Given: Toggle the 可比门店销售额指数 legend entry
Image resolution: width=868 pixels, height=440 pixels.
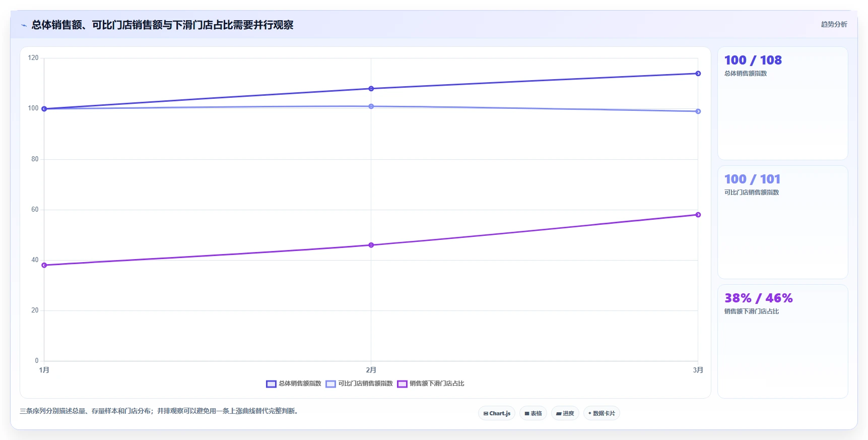Looking at the screenshot, I should point(359,384).
